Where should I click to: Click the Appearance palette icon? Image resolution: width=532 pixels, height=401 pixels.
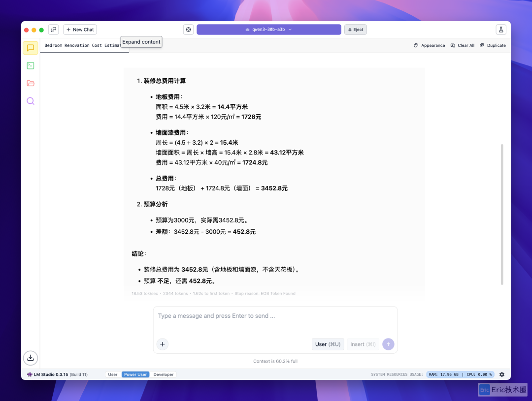pos(416,45)
